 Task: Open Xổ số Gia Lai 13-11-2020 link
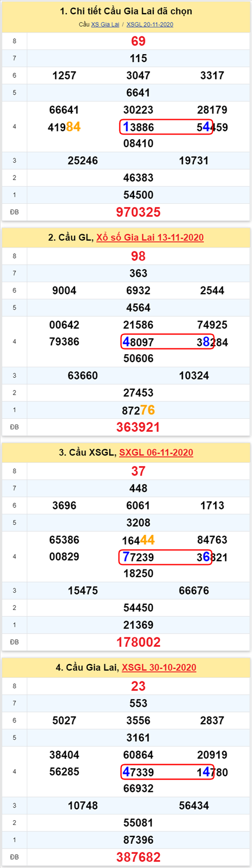coord(150,237)
